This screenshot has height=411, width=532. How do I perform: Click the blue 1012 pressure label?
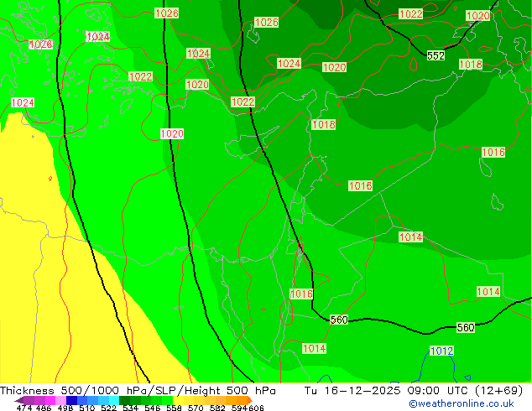pyautogui.click(x=441, y=351)
